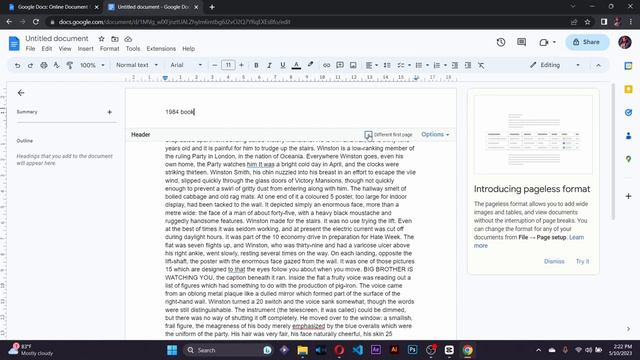Increase font size with plus button
Image resolution: width=640 pixels, height=360 pixels.
pos(241,65)
